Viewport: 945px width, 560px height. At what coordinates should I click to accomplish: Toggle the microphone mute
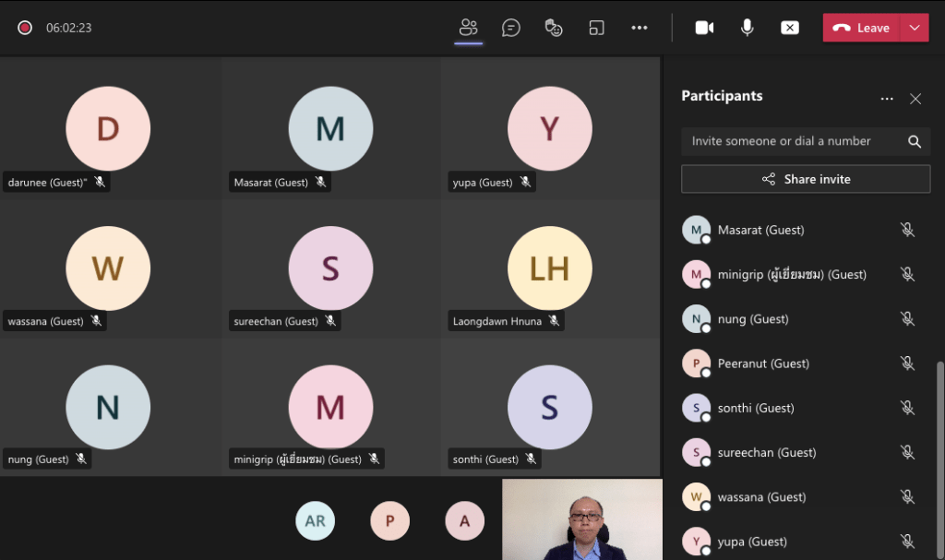point(748,28)
